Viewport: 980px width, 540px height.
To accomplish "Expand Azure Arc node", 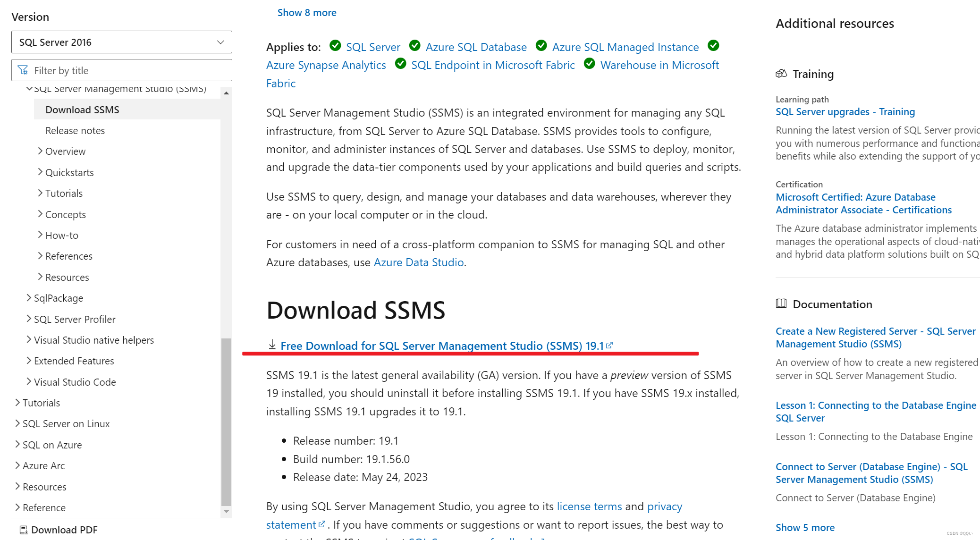I will coord(18,465).
